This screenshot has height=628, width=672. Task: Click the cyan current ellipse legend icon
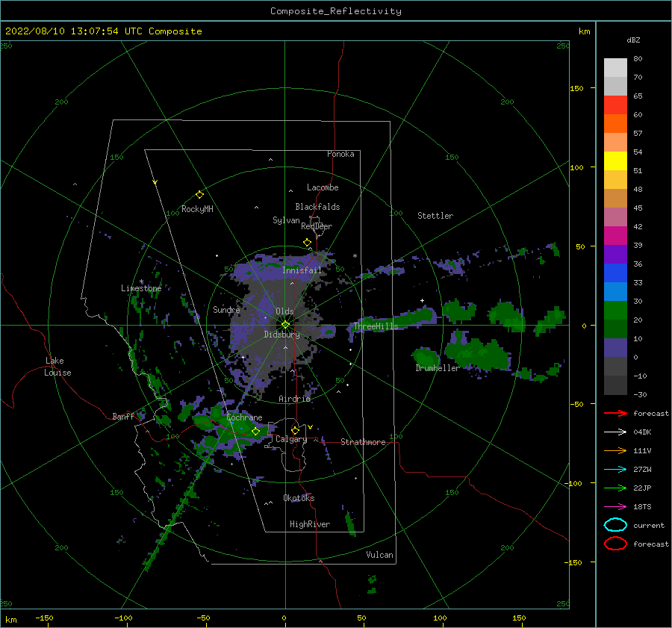click(x=615, y=525)
